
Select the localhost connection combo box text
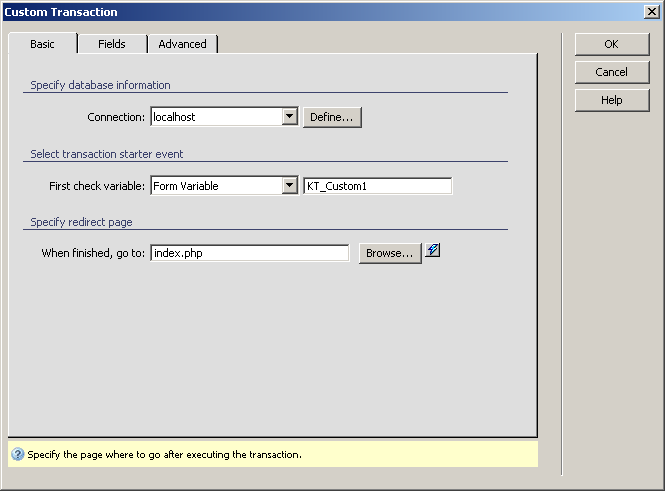pos(214,117)
